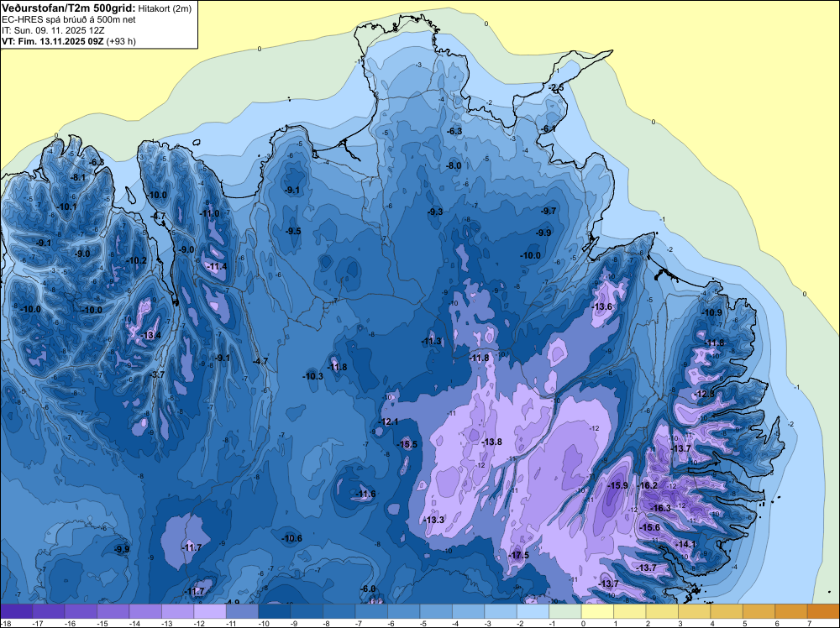This screenshot has height=628, width=840.
Task: Select the -13.4 temperature label
Action: (x=151, y=335)
